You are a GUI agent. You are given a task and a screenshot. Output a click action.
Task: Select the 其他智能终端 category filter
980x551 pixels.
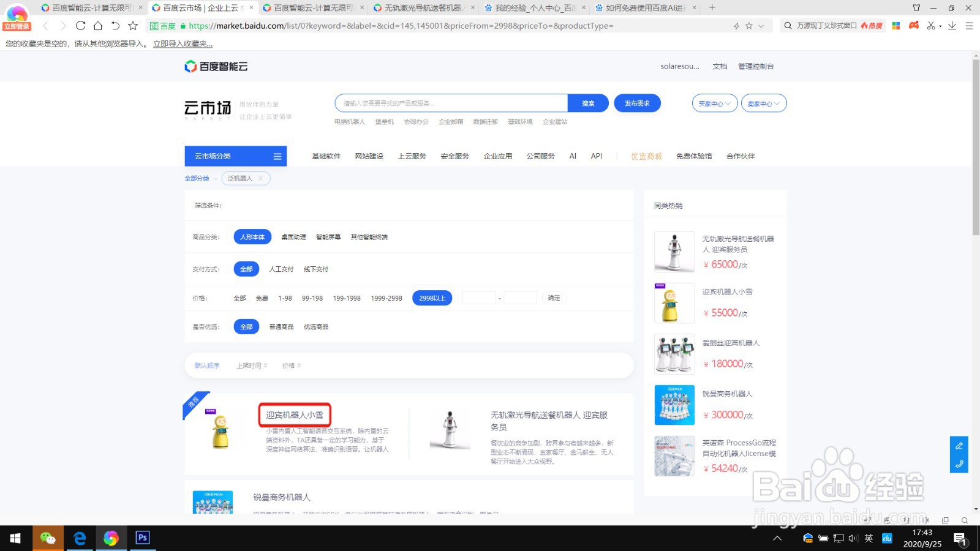point(369,237)
